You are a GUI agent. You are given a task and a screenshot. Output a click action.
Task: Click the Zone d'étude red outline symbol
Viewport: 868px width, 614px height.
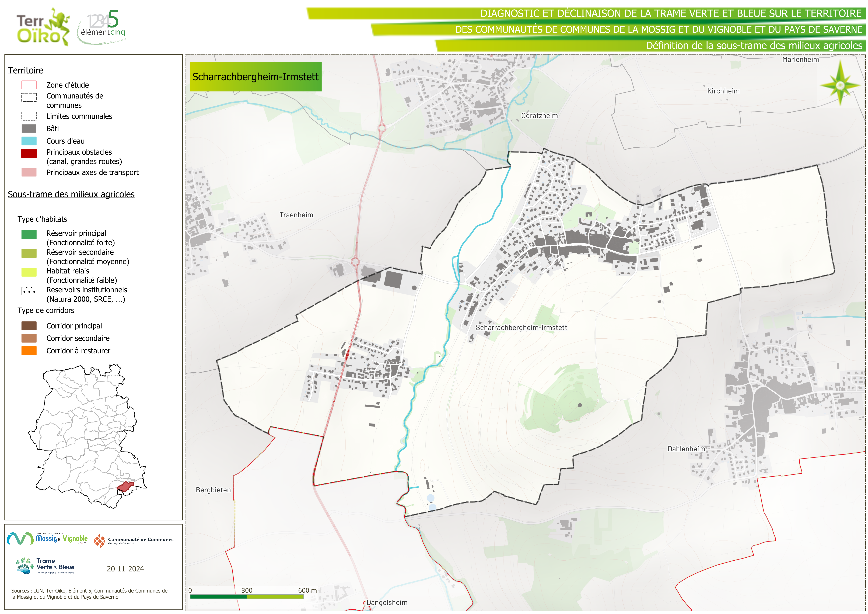(29, 85)
